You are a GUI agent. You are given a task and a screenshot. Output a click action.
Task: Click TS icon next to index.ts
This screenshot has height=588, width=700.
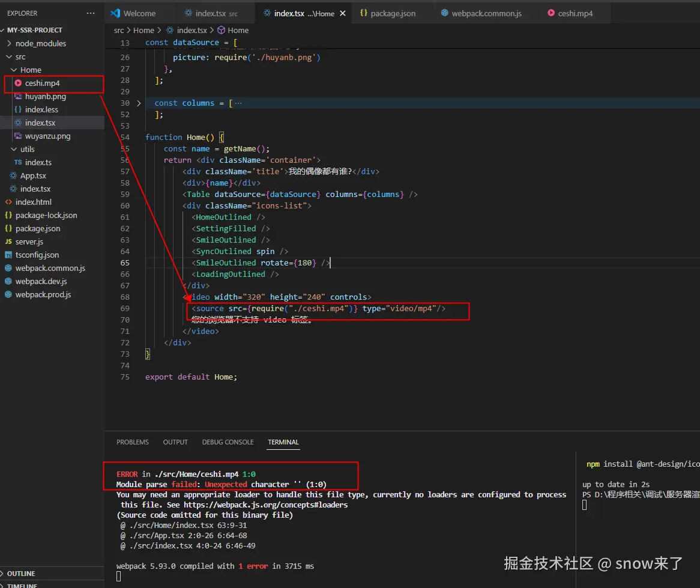(x=18, y=163)
